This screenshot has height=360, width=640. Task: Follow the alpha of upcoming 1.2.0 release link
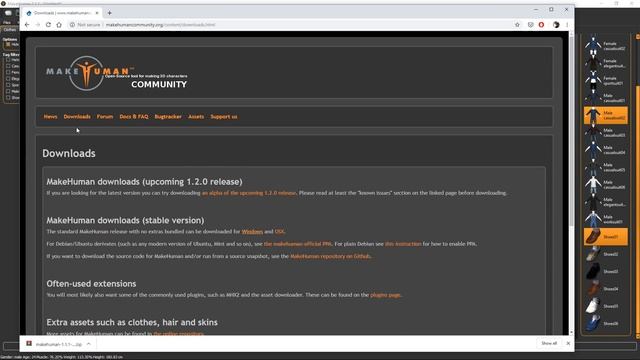[249, 193]
